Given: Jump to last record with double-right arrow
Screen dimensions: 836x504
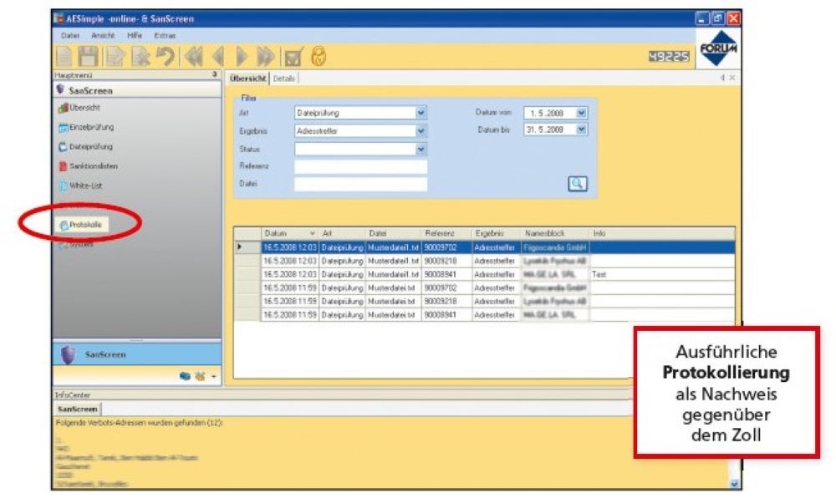Looking at the screenshot, I should pos(266,56).
